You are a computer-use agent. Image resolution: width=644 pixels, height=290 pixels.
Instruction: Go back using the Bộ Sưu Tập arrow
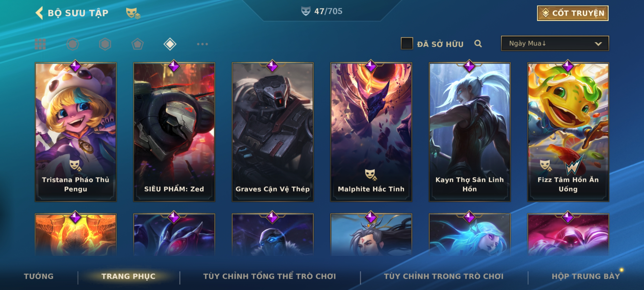click(39, 13)
